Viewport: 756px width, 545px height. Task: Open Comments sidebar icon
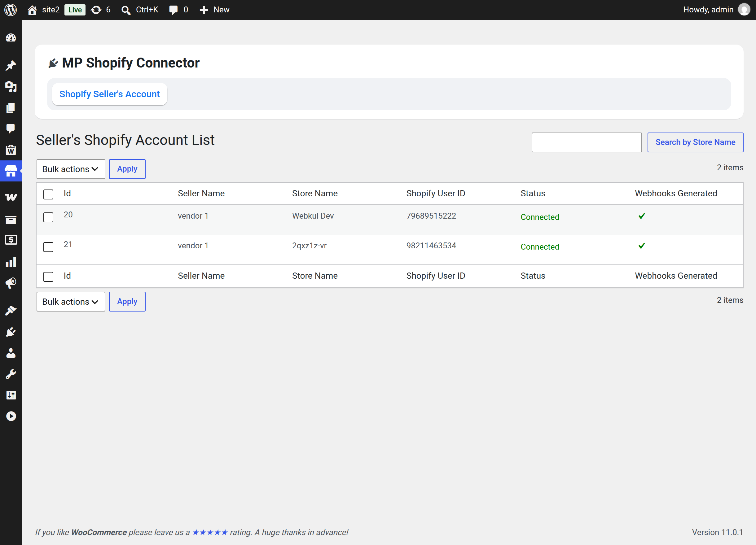coord(11,129)
